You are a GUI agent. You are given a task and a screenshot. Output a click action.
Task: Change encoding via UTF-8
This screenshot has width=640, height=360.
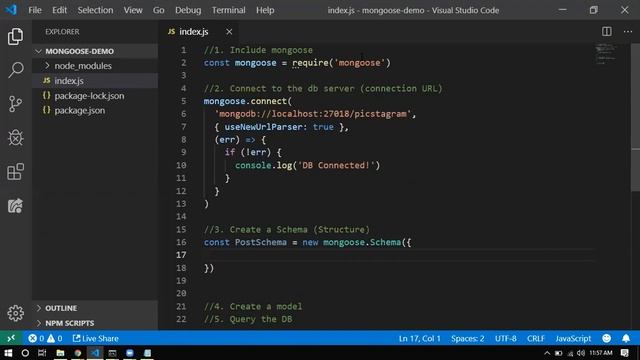pyautogui.click(x=505, y=338)
